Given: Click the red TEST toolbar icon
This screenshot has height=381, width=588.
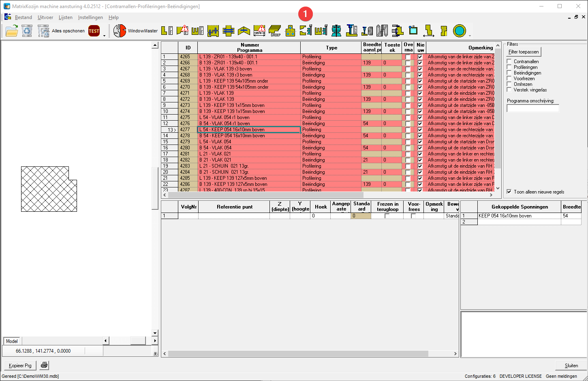Looking at the screenshot, I should point(94,31).
